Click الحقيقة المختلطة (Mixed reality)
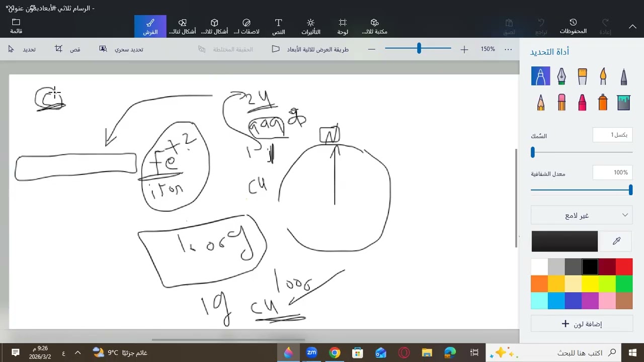644x362 pixels. (x=225, y=49)
